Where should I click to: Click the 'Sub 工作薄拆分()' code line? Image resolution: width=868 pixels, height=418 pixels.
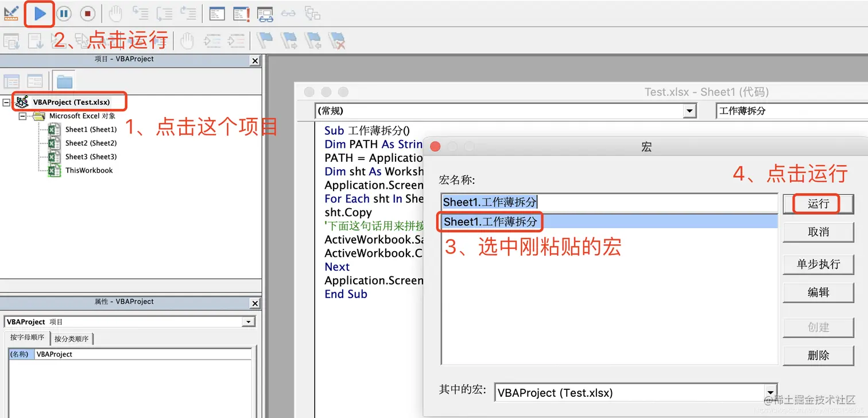(367, 131)
